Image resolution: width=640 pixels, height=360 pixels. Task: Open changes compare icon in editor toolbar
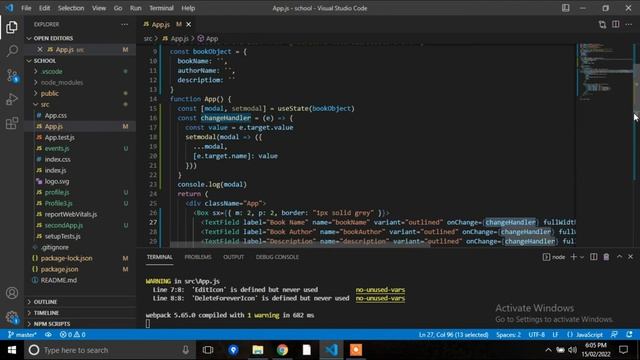click(602, 24)
